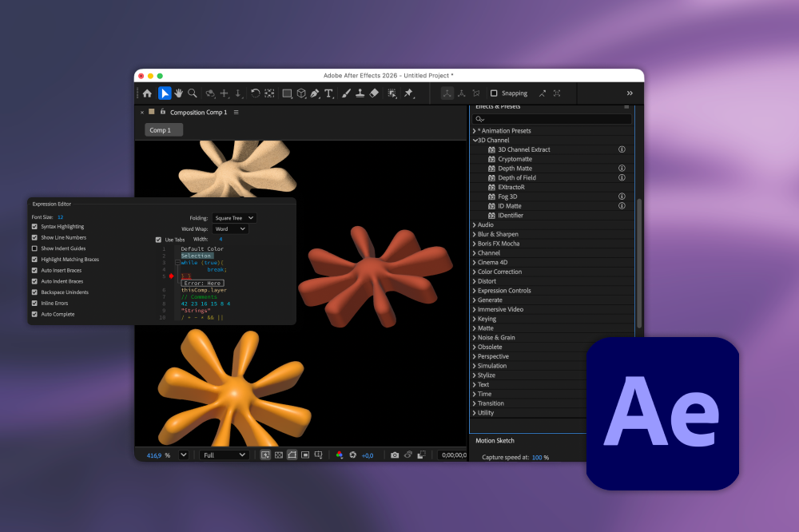Click the Effects & Presets search field
Screen dimensions: 799x532
[x=552, y=119]
